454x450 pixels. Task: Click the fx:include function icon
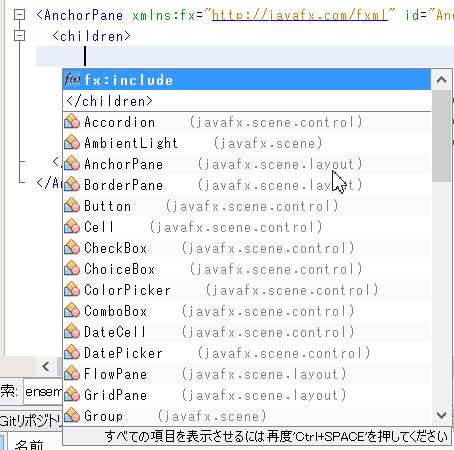pyautogui.click(x=72, y=80)
